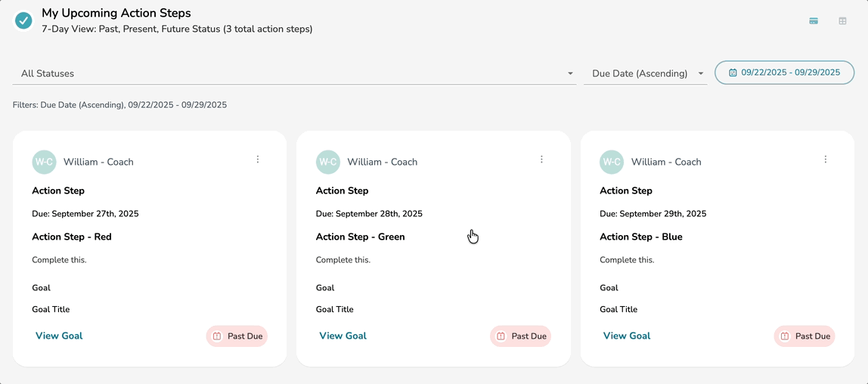The width and height of the screenshot is (868, 384).
Task: Follow View Goal link on the Green card
Action: point(343,336)
